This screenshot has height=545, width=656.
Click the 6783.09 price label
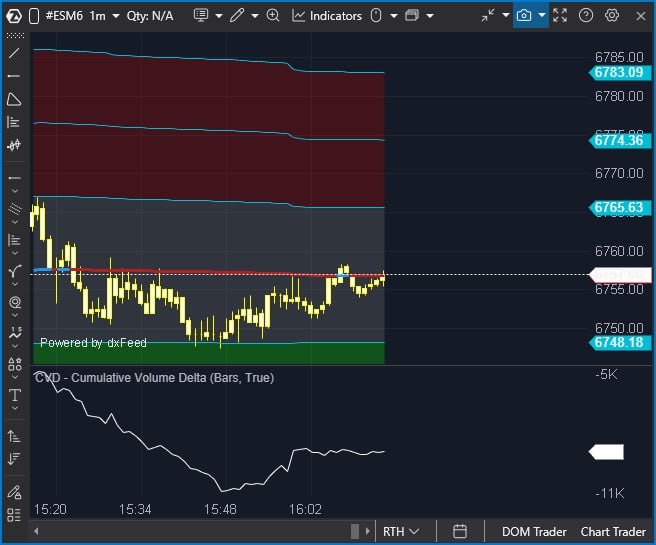coord(620,72)
